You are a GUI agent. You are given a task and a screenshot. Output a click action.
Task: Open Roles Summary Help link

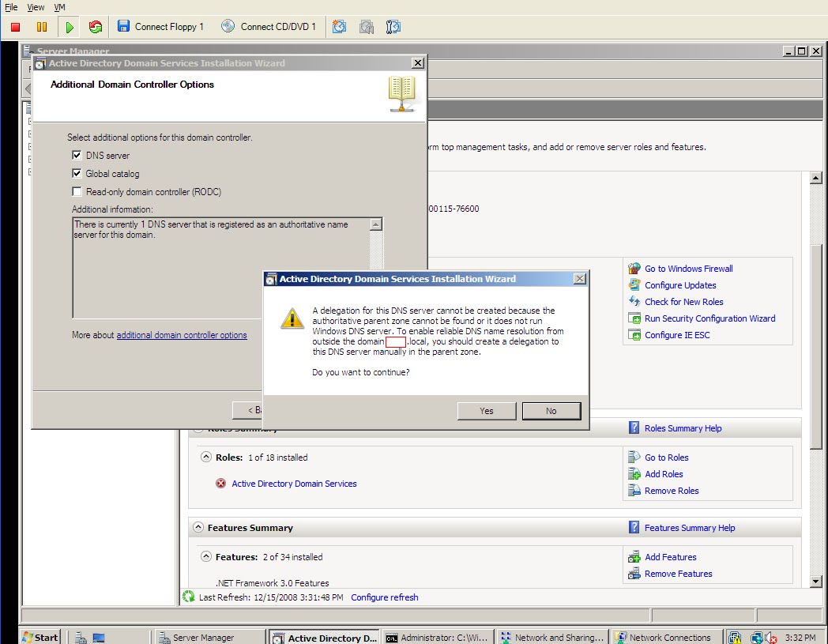click(683, 428)
